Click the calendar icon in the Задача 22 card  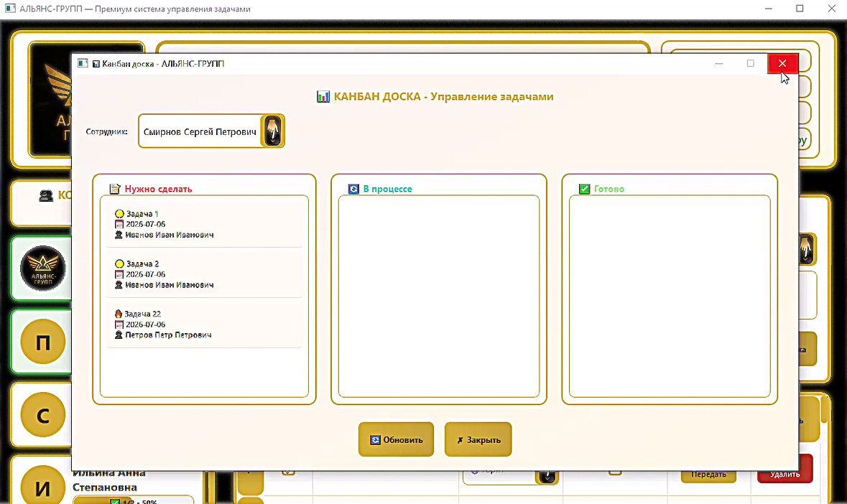pos(119,325)
